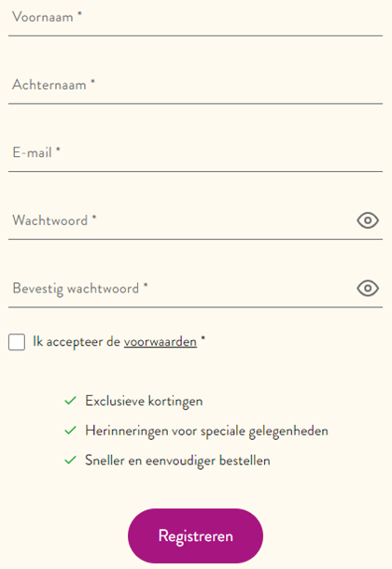Activate the E-mail input field

[x=195, y=154]
